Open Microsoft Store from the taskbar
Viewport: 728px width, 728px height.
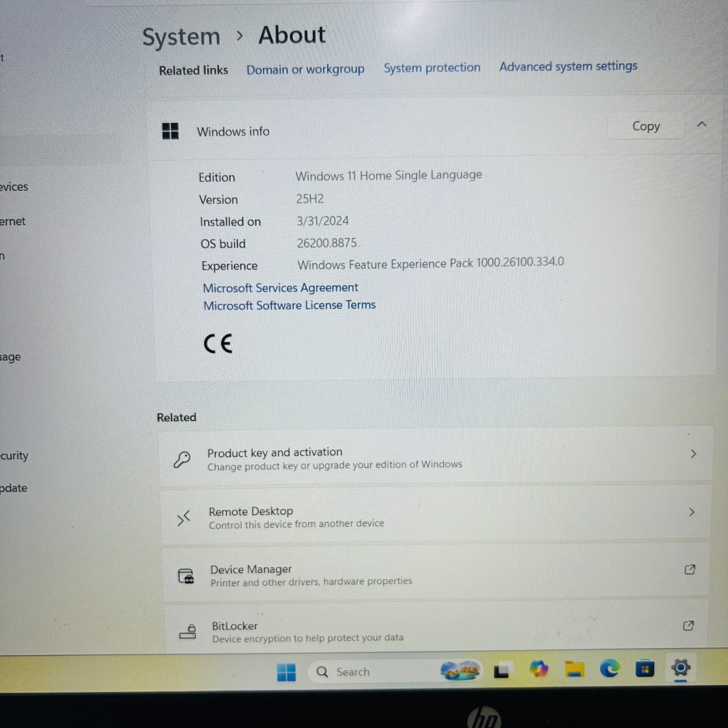pyautogui.click(x=645, y=668)
